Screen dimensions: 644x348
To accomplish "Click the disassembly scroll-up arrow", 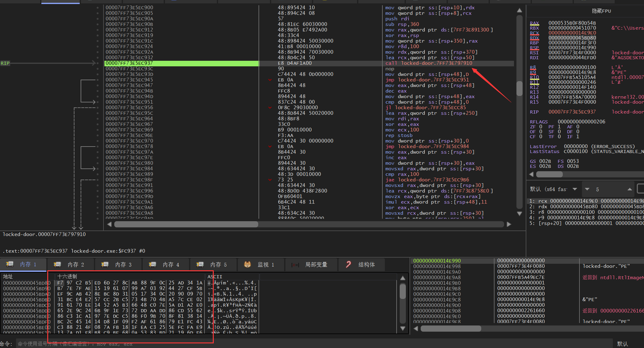I will pos(520,10).
